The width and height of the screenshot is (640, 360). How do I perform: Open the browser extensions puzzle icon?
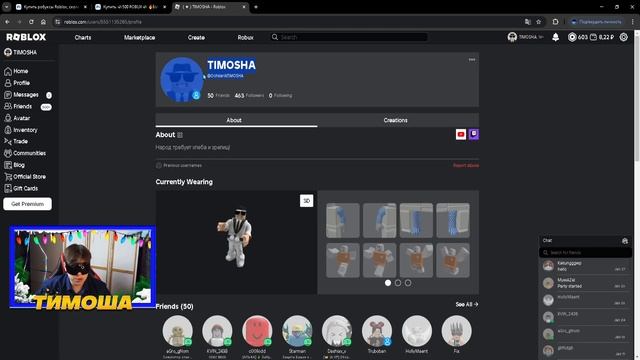click(556, 22)
